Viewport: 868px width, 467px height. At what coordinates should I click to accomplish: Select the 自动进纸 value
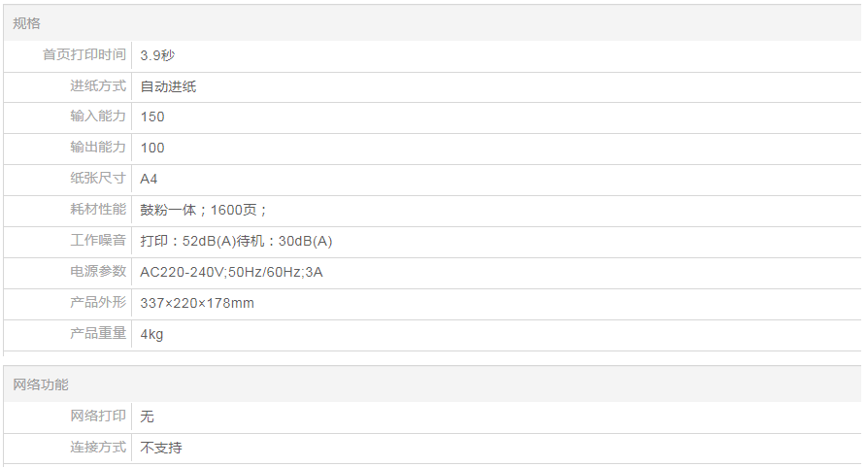pyautogui.click(x=168, y=86)
